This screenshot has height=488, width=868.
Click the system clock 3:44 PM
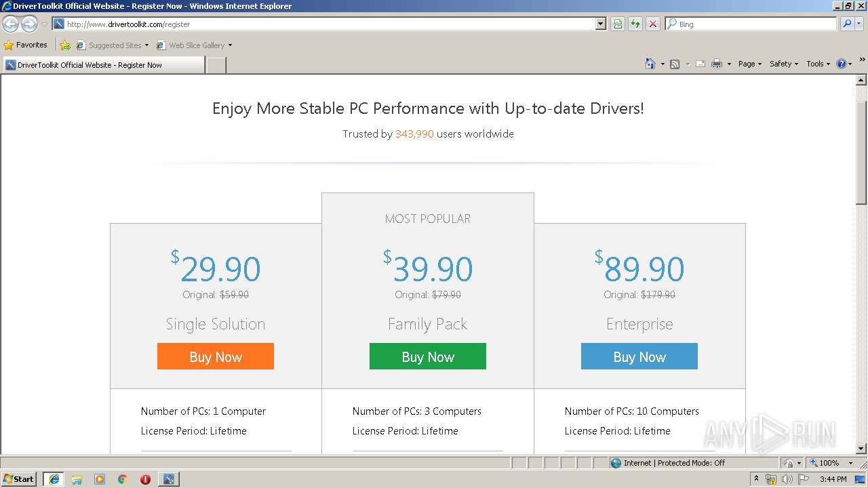coord(833,479)
